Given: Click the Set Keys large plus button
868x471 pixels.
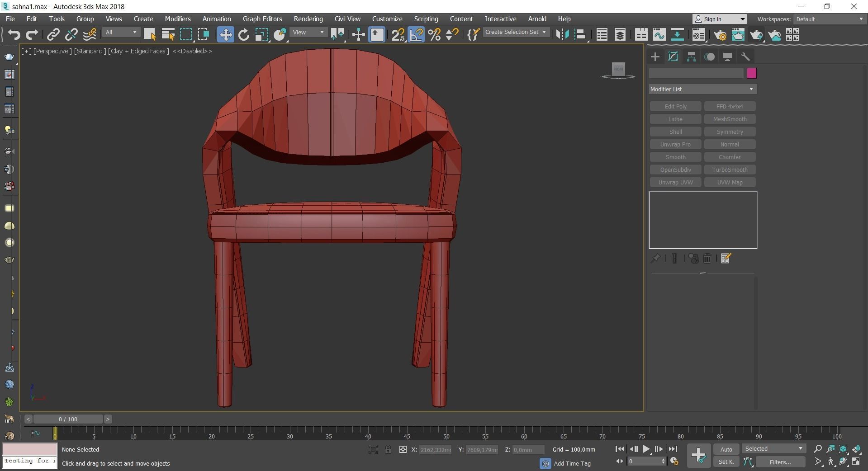Looking at the screenshot, I should (x=698, y=456).
